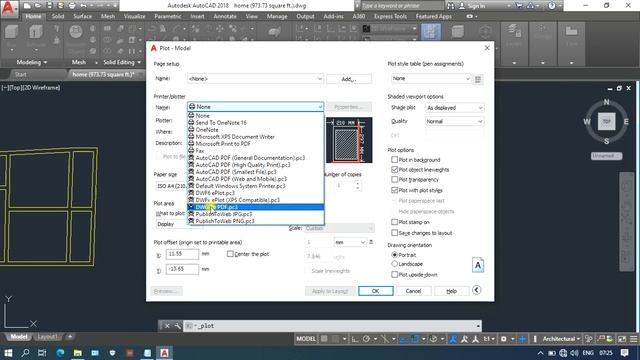Select Landscape orientation
The image size is (640, 360).
(x=394, y=264)
